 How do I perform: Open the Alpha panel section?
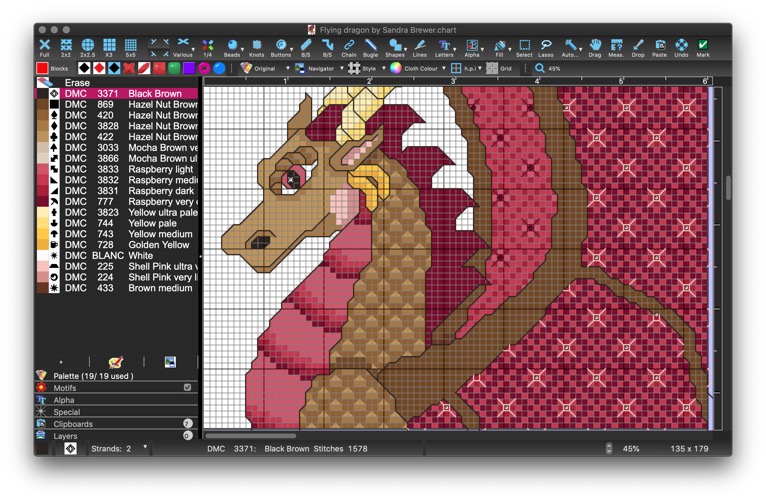pyautogui.click(x=117, y=399)
